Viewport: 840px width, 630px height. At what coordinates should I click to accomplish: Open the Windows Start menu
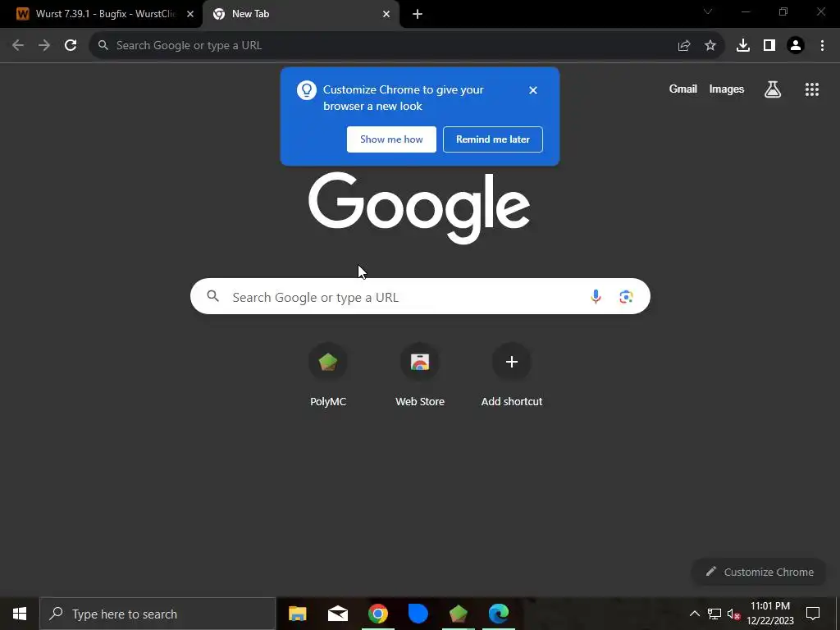point(20,614)
